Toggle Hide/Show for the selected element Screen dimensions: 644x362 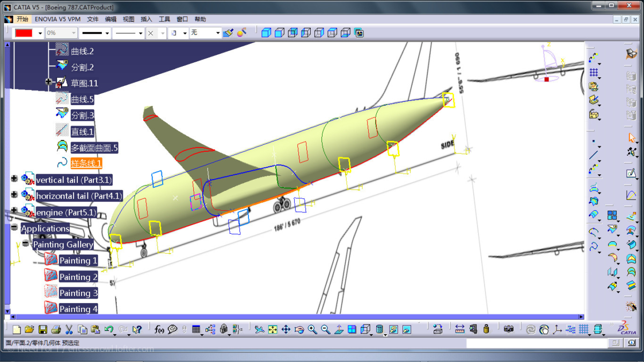click(x=393, y=329)
